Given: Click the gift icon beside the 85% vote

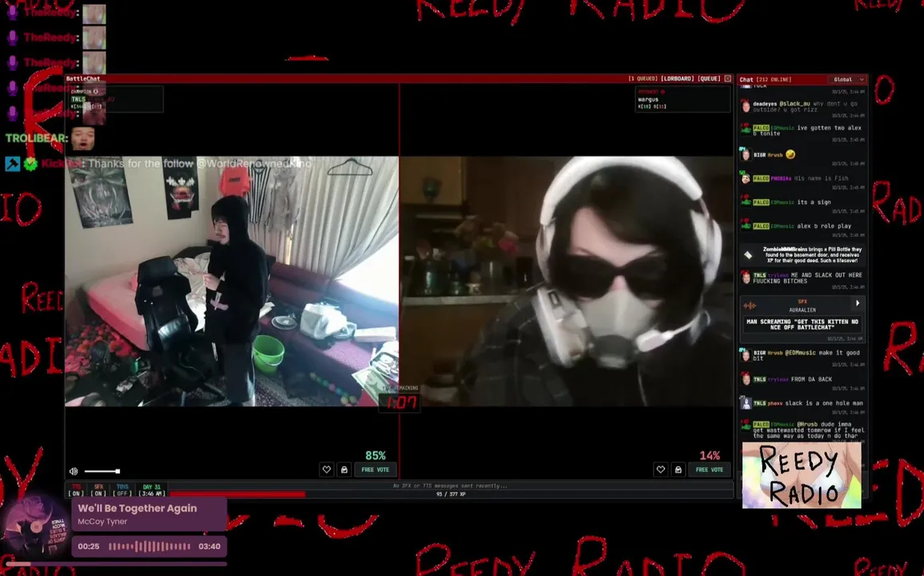Looking at the screenshot, I should pos(344,470).
